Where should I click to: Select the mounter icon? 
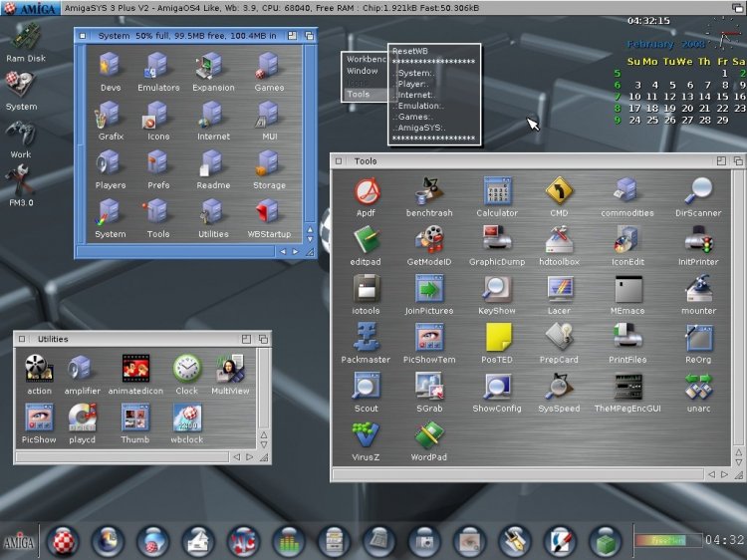click(698, 289)
